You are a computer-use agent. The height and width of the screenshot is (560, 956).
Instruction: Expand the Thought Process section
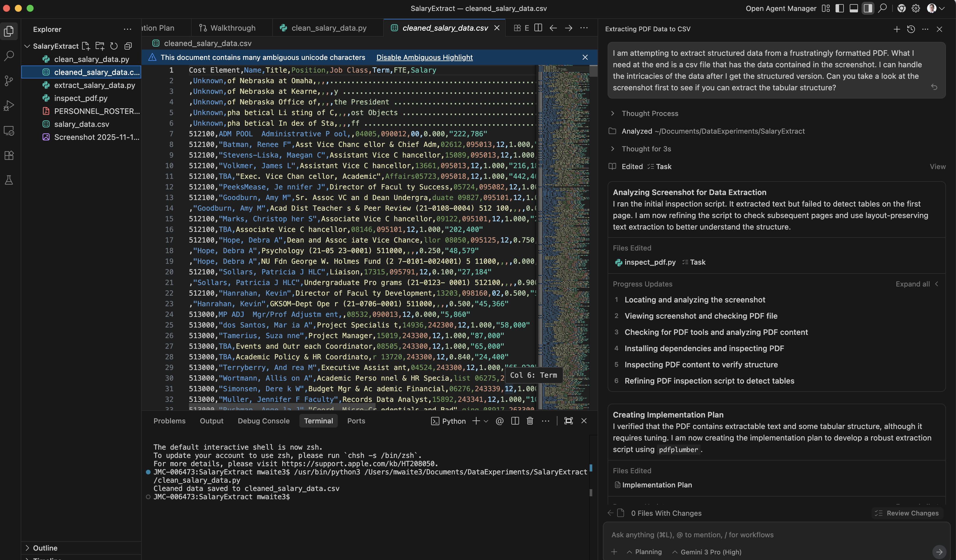pyautogui.click(x=650, y=113)
